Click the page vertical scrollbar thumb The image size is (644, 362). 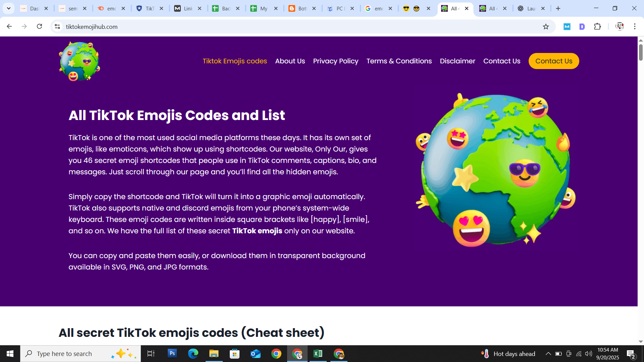641,52
